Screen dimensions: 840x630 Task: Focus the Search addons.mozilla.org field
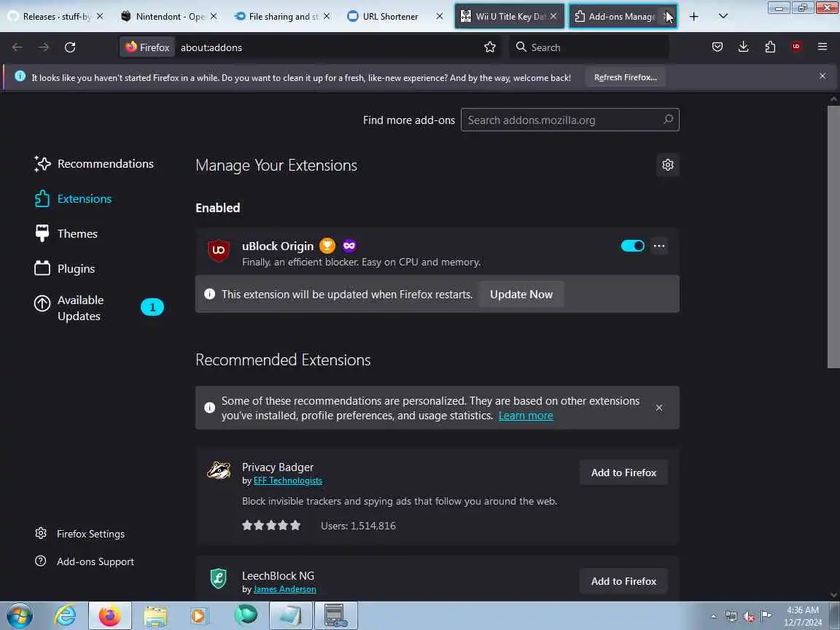(570, 120)
